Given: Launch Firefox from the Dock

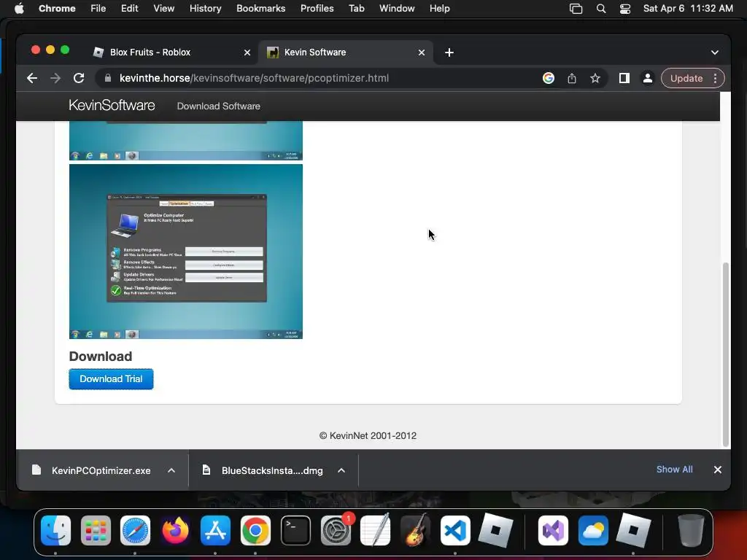Looking at the screenshot, I should coord(175,530).
